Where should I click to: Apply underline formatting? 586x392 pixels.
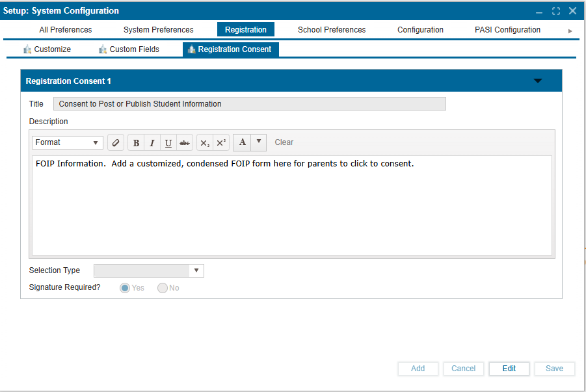point(168,142)
